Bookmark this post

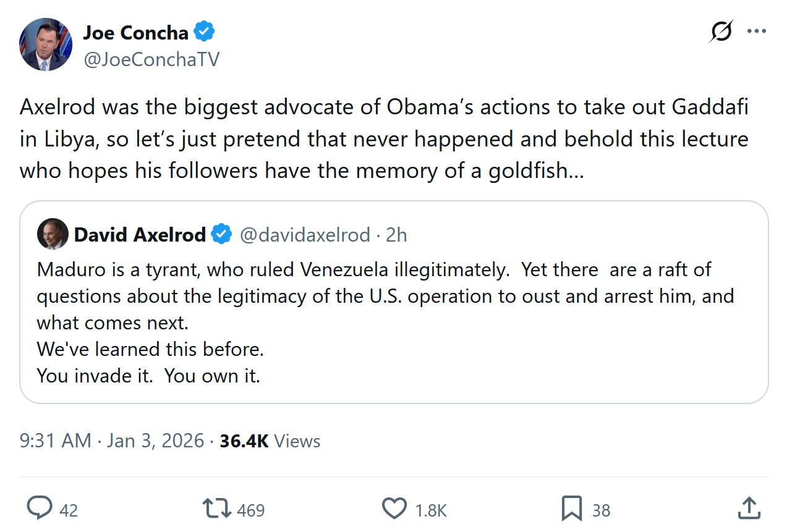click(x=572, y=509)
